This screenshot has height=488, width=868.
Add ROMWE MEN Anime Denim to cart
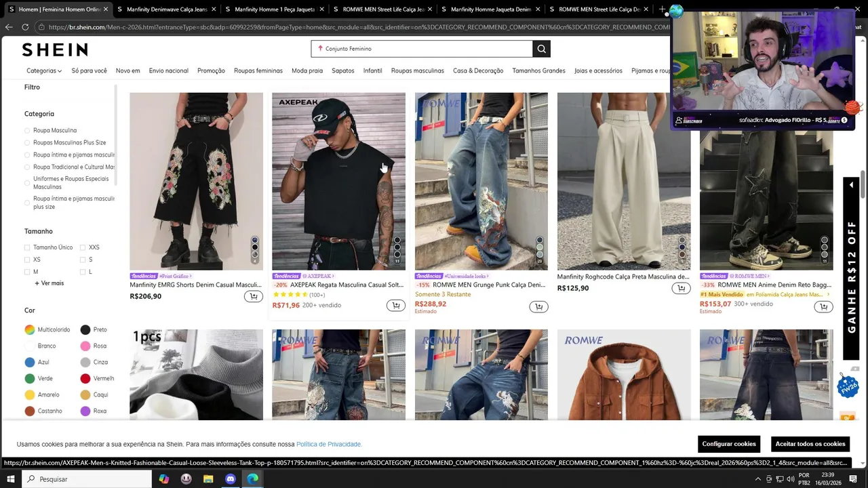pyautogui.click(x=823, y=307)
